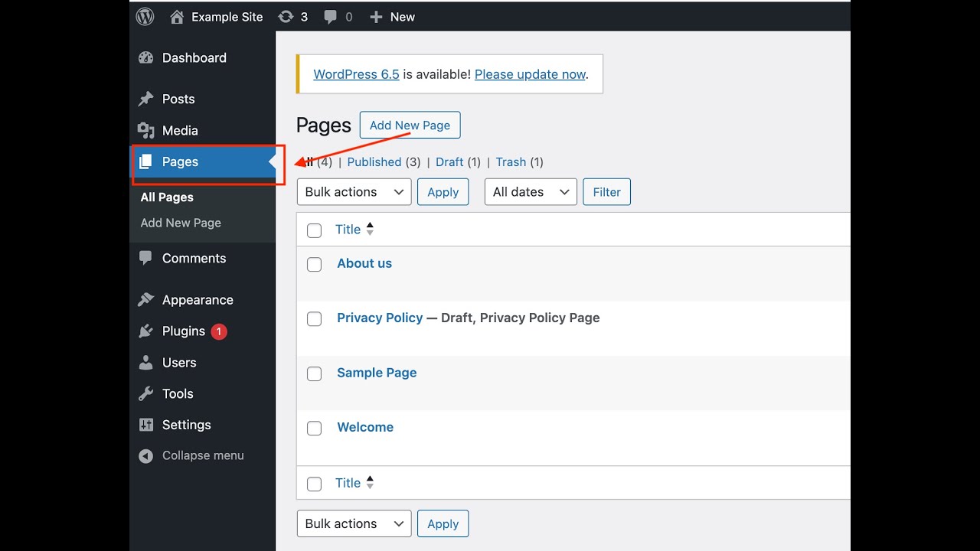The width and height of the screenshot is (980, 551).
Task: Click the Pages icon in sidebar
Action: (x=145, y=161)
